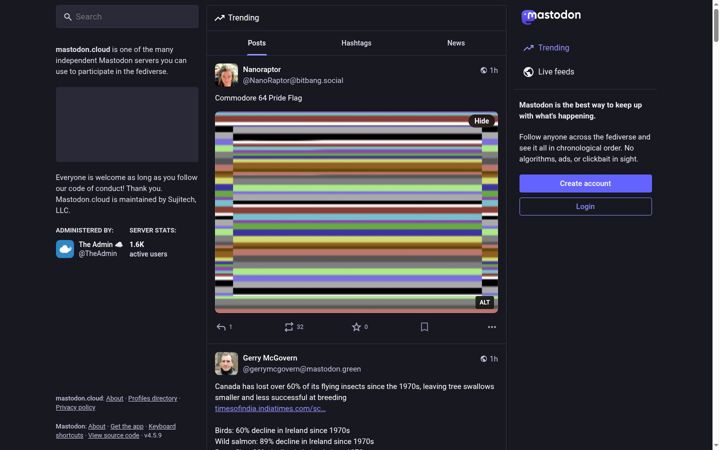Viewport: 720px width, 450px height.
Task: Click the Trending arrow icon in the sidebar
Action: coord(529,48)
